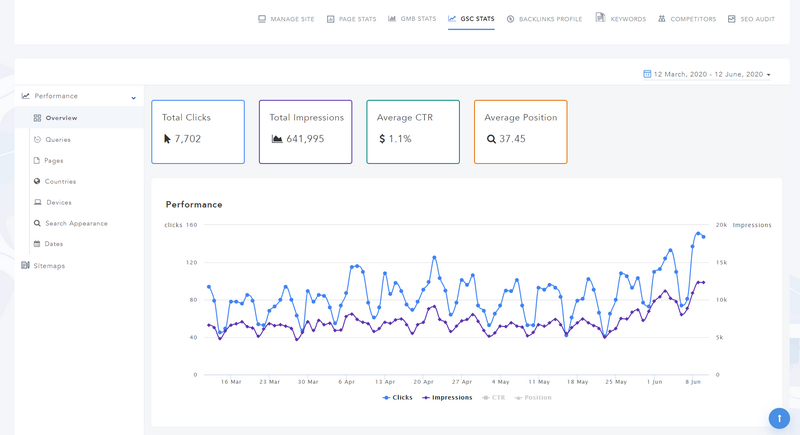Click the circular icon beside Backlinks Profile

510,19
